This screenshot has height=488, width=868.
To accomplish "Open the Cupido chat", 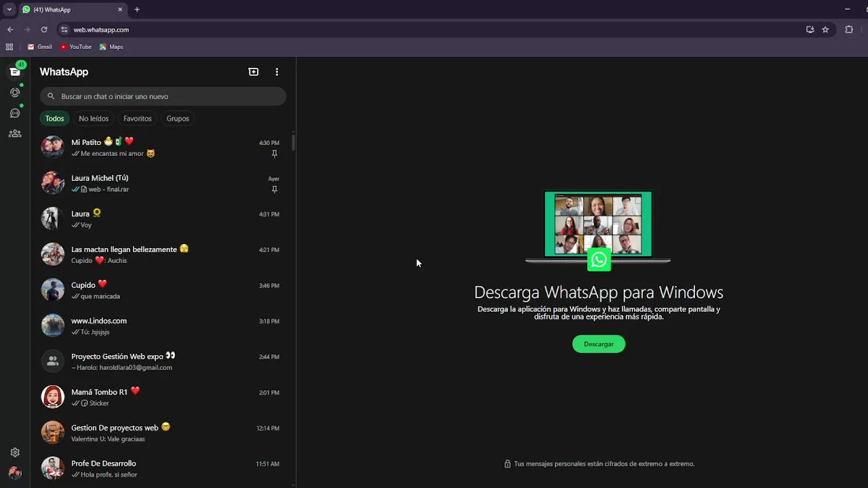I will pos(163,290).
